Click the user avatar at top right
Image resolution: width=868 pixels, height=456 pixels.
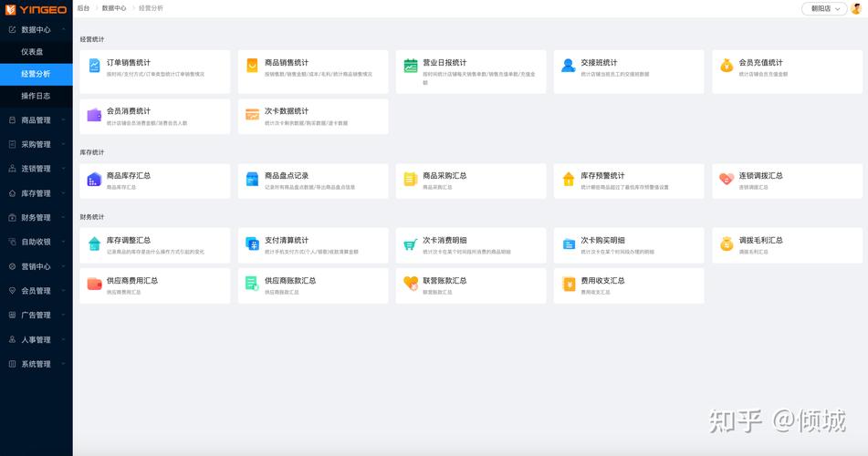pyautogui.click(x=855, y=8)
